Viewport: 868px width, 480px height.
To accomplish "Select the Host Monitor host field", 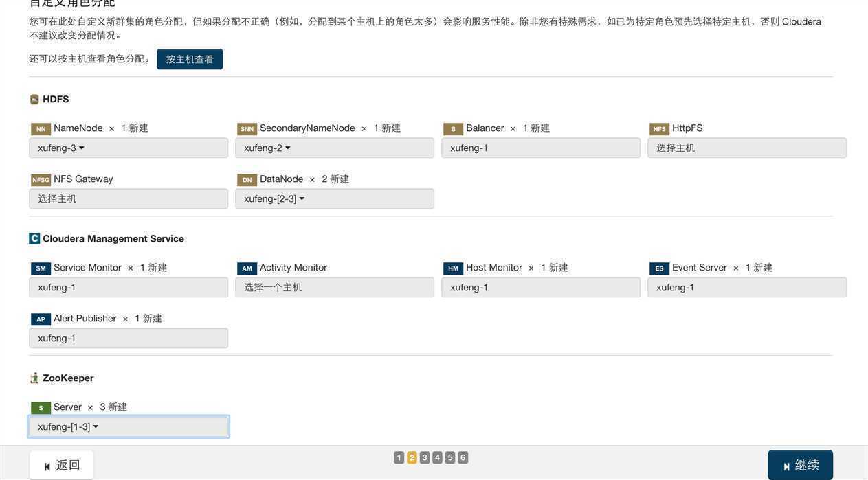I will (541, 287).
